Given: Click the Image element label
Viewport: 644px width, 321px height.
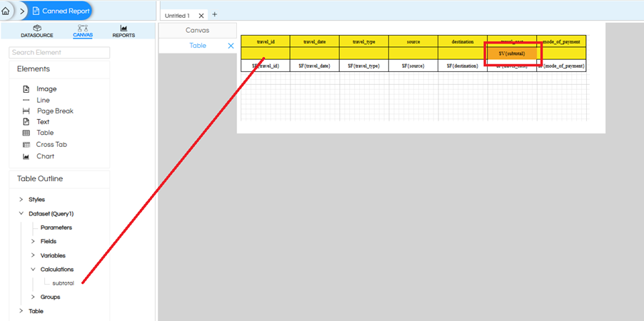Looking at the screenshot, I should pyautogui.click(x=46, y=89).
